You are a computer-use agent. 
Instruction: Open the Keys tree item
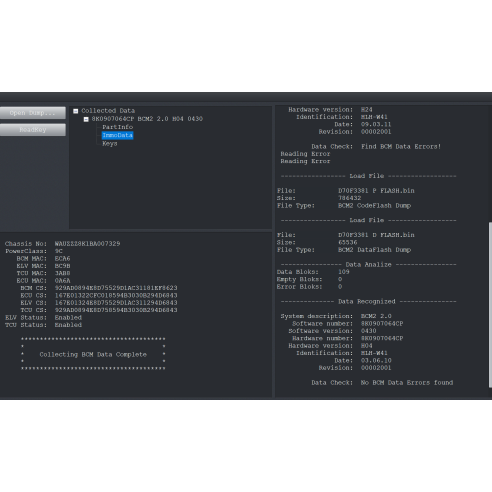(110, 144)
